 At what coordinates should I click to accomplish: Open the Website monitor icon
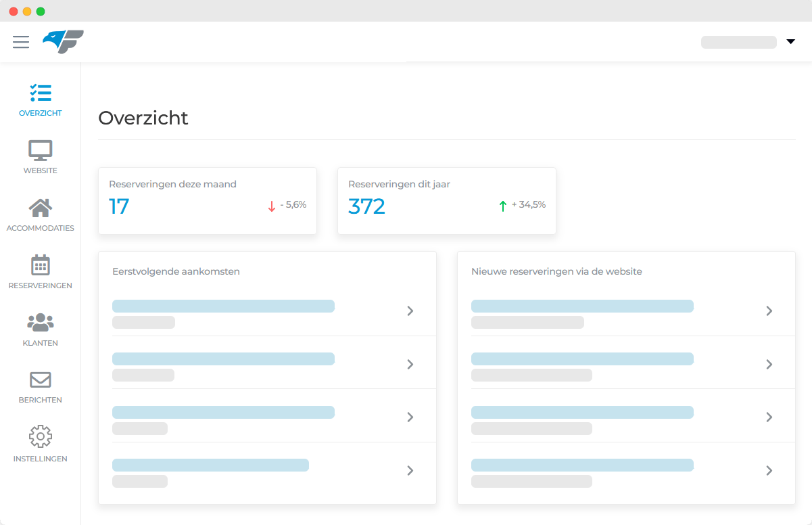coord(41,150)
